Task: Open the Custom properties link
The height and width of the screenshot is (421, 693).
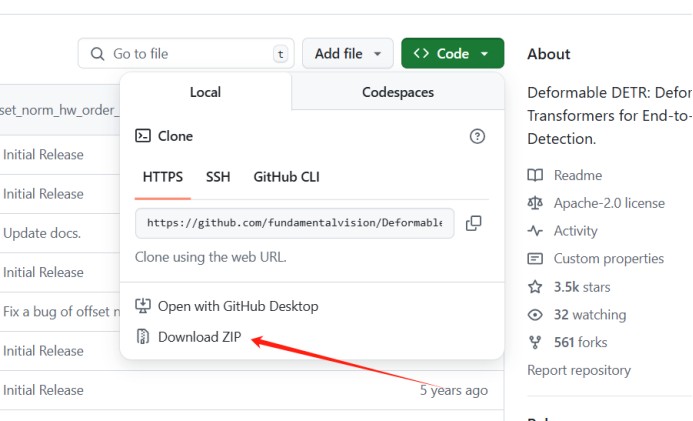Action: [609, 258]
